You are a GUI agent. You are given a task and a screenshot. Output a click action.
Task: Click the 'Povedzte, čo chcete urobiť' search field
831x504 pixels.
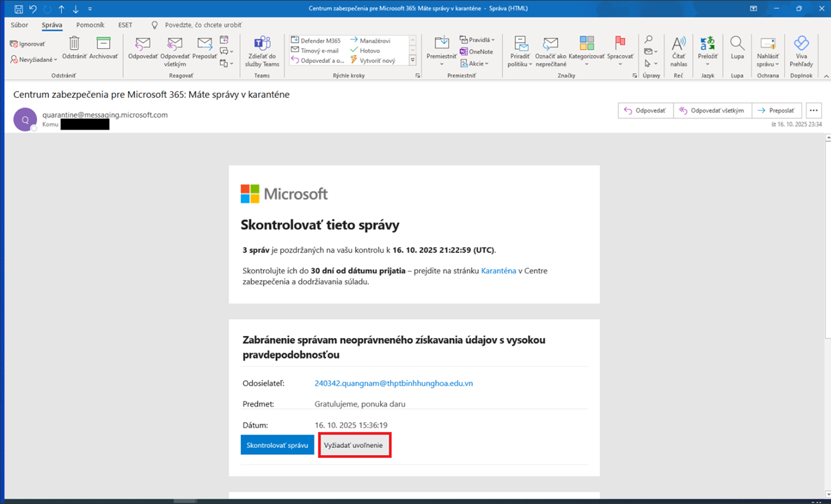204,25
